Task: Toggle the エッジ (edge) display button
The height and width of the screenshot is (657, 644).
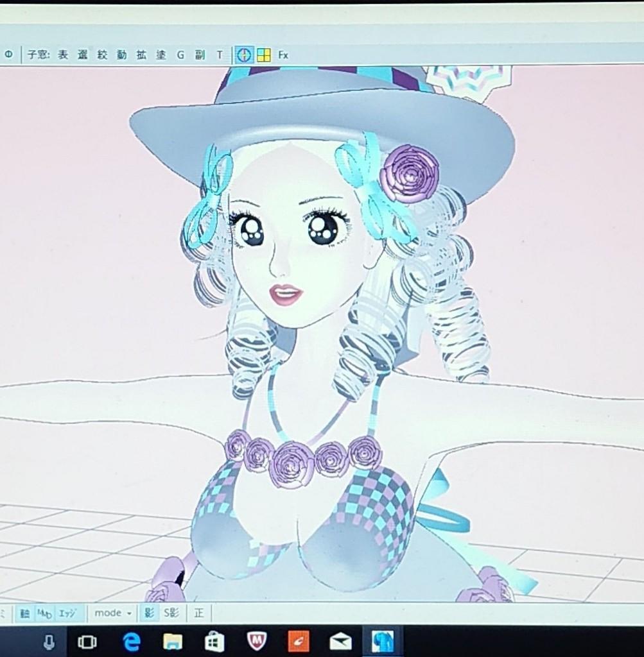Action: (67, 614)
